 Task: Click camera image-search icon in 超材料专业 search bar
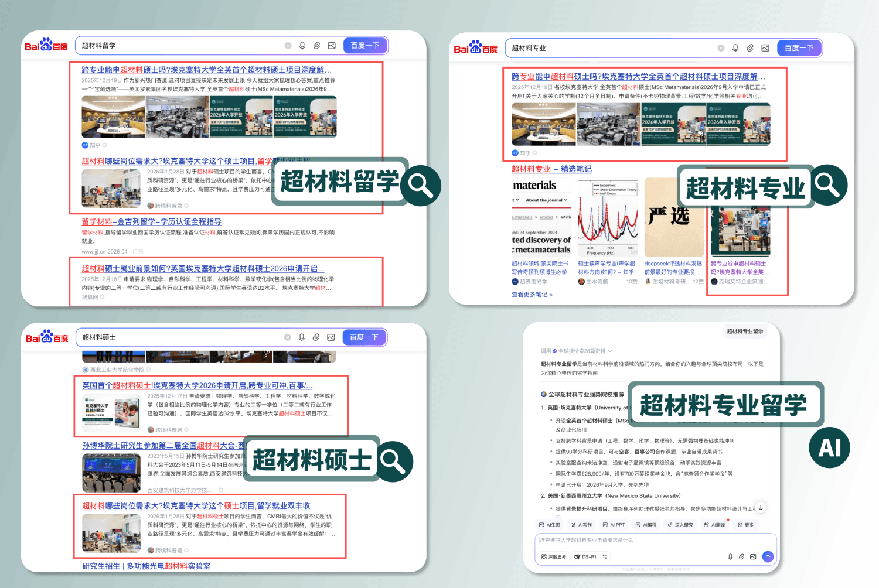(765, 48)
